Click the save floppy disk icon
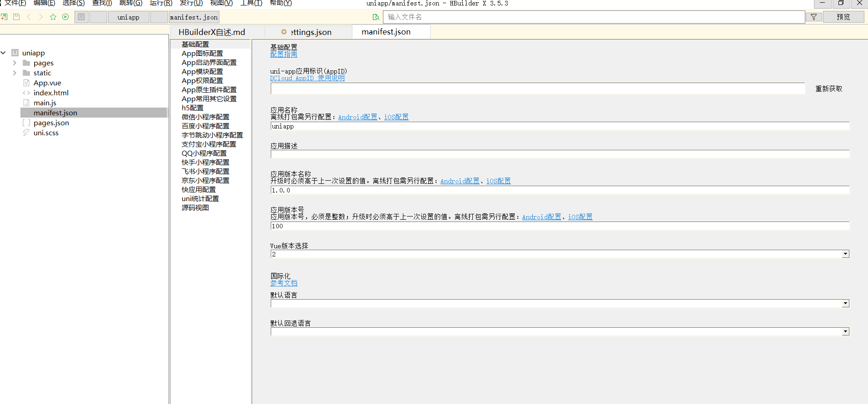Image resolution: width=868 pixels, height=404 pixels. (16, 17)
